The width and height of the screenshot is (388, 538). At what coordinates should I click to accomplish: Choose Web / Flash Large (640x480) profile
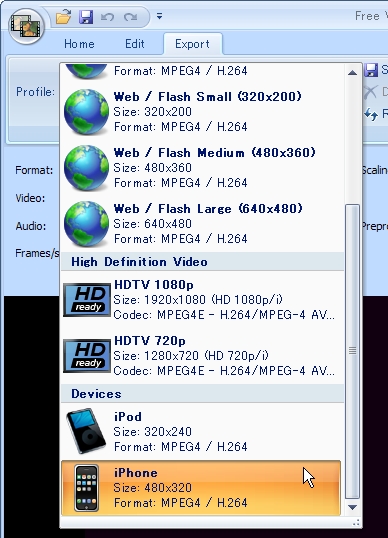click(x=202, y=224)
